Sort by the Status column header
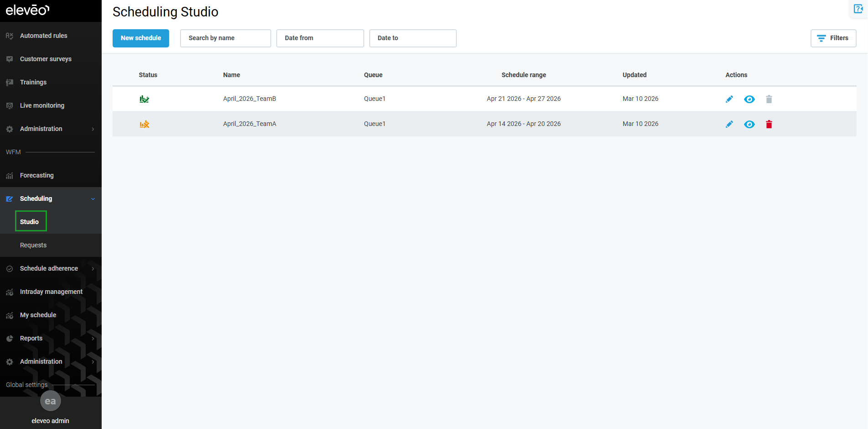This screenshot has width=868, height=429. point(148,75)
